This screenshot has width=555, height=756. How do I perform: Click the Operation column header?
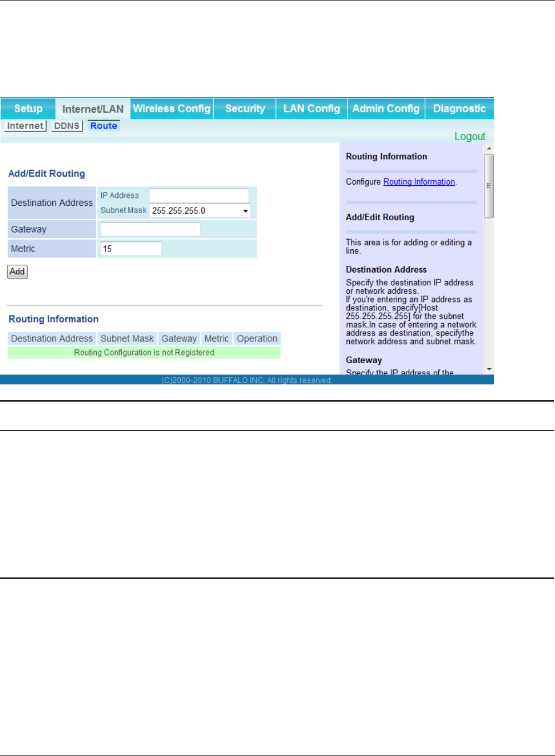pyautogui.click(x=257, y=338)
